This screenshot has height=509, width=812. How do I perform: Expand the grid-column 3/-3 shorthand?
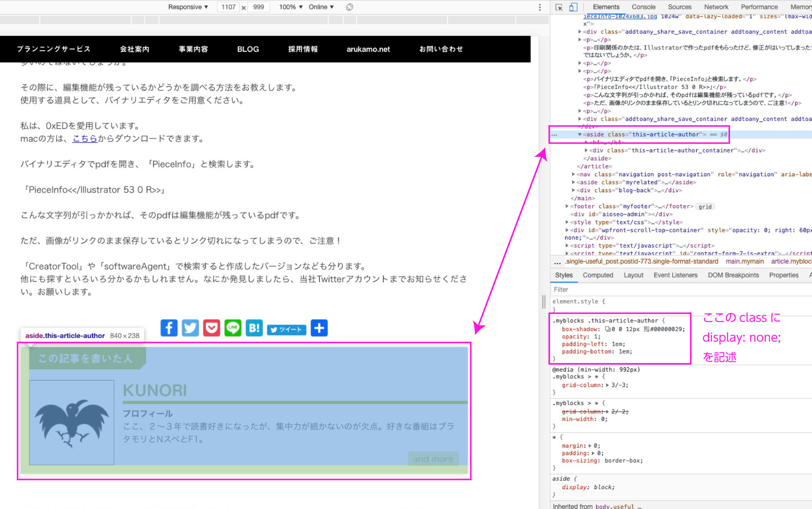point(607,385)
